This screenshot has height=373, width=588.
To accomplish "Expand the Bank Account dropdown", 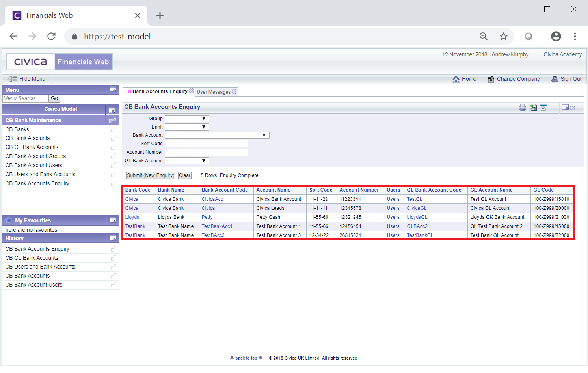I will (217, 135).
